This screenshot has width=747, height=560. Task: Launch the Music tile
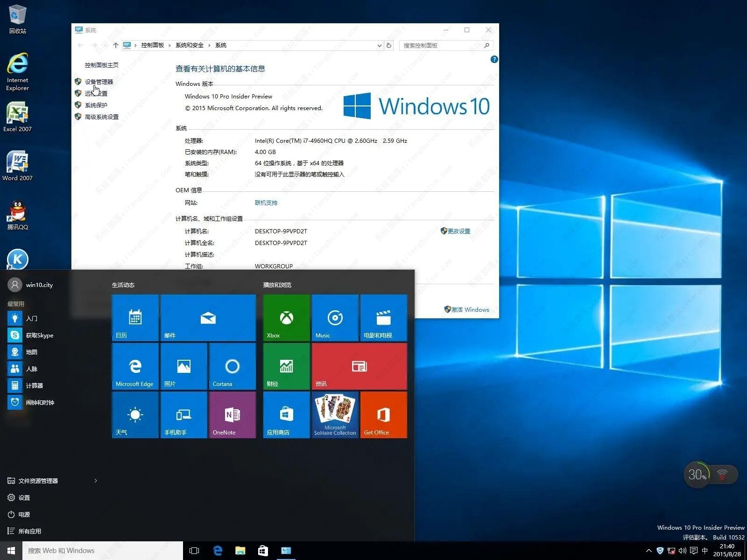point(334,317)
